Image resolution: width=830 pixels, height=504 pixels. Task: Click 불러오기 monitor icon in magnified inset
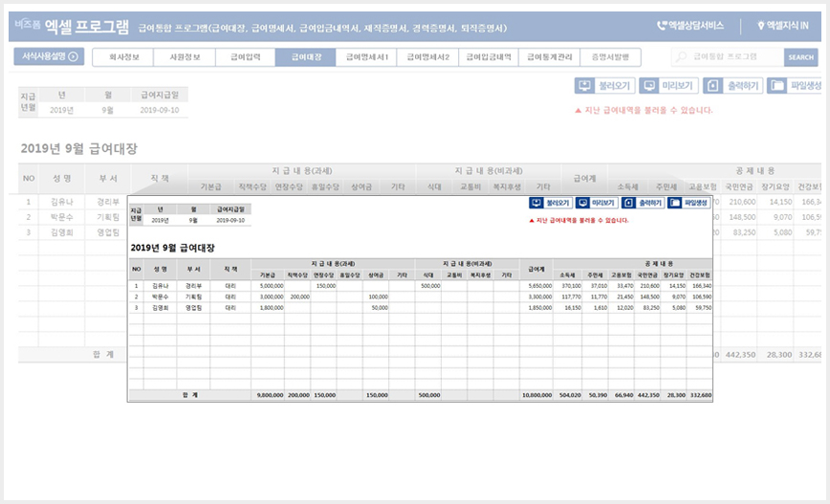(x=536, y=203)
